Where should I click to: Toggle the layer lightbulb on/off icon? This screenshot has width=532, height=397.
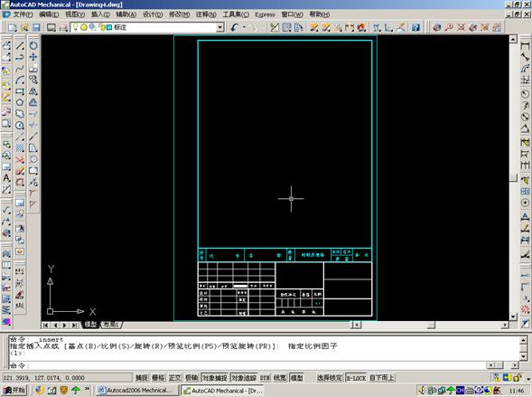75,27
